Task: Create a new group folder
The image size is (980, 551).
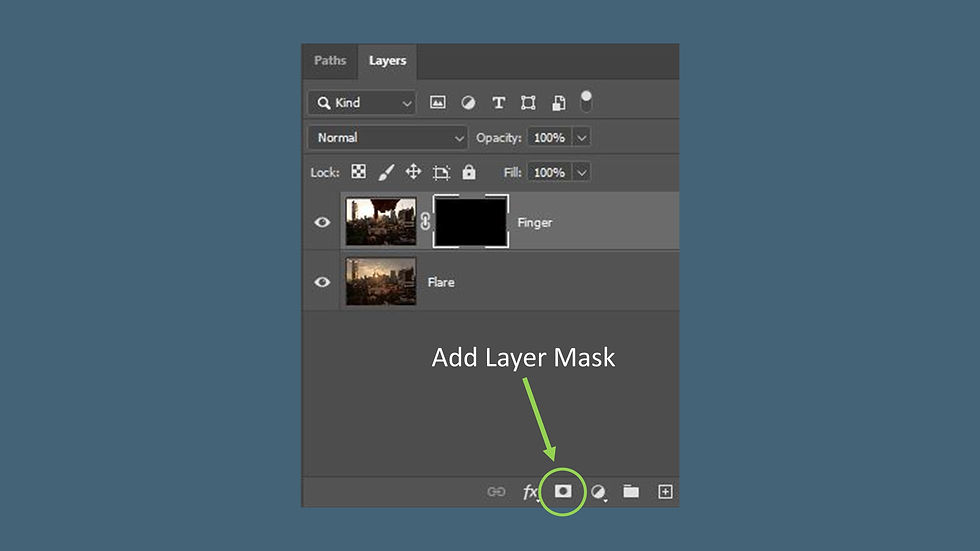Action: (x=631, y=492)
